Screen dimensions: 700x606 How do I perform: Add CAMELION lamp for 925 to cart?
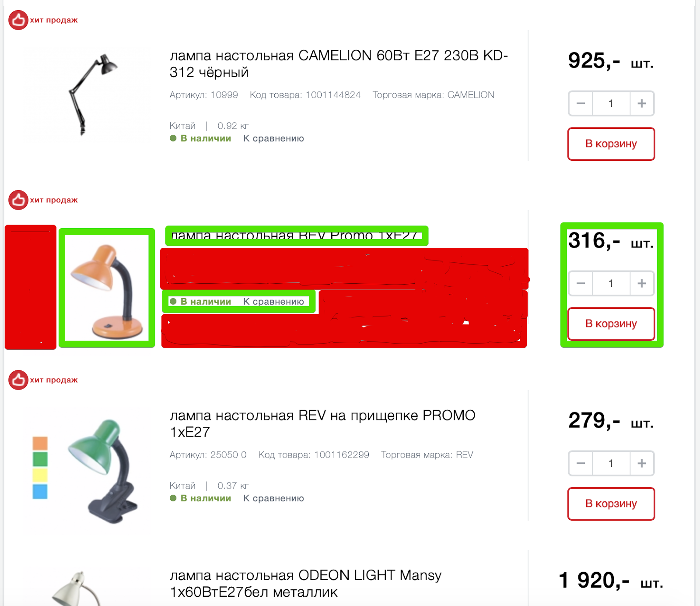pos(611,144)
